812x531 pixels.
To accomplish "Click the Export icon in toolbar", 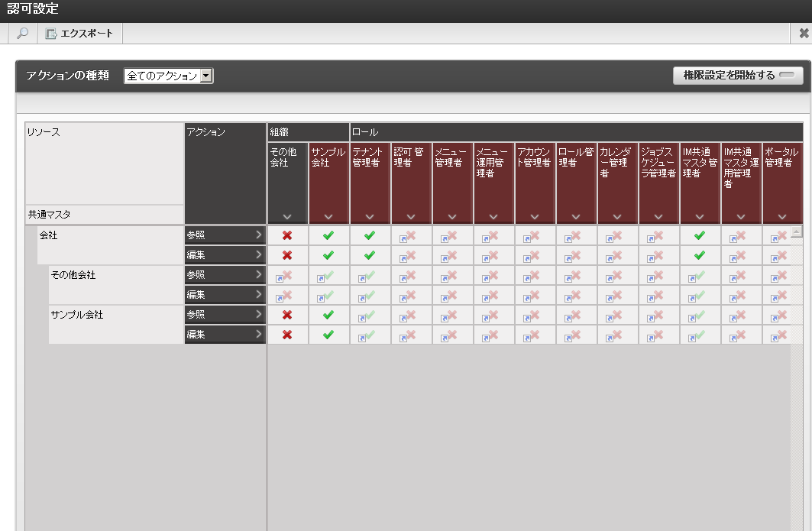I will 50,34.
